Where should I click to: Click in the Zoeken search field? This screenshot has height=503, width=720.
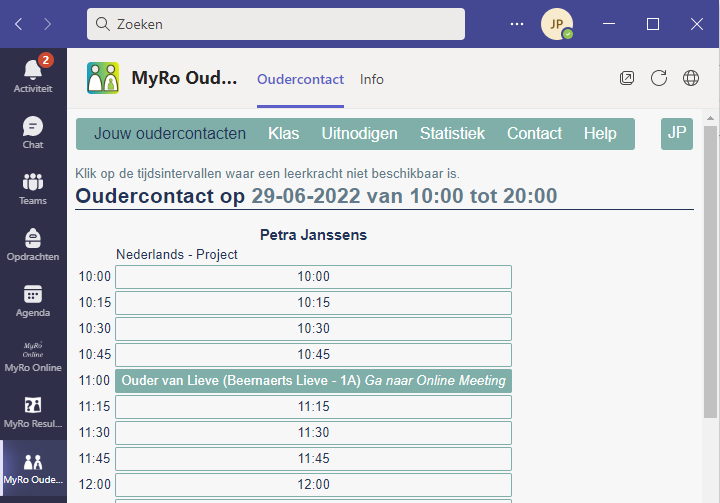click(276, 24)
